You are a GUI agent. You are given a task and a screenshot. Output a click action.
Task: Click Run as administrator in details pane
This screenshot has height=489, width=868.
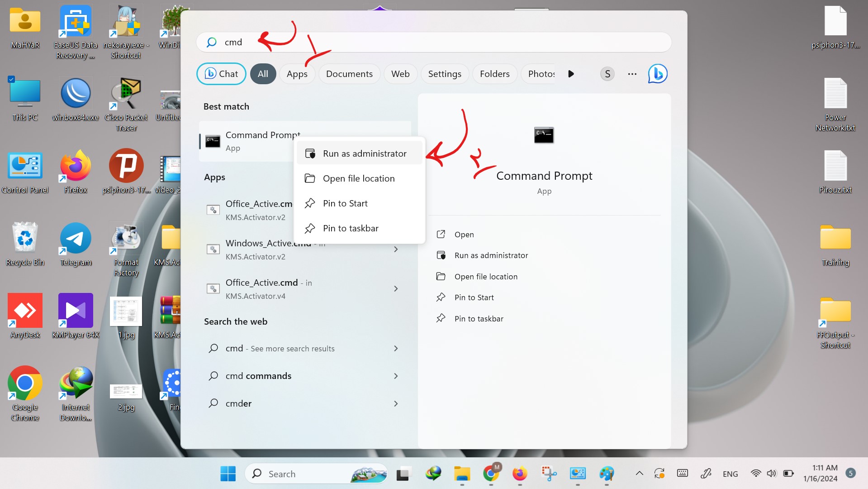point(491,255)
